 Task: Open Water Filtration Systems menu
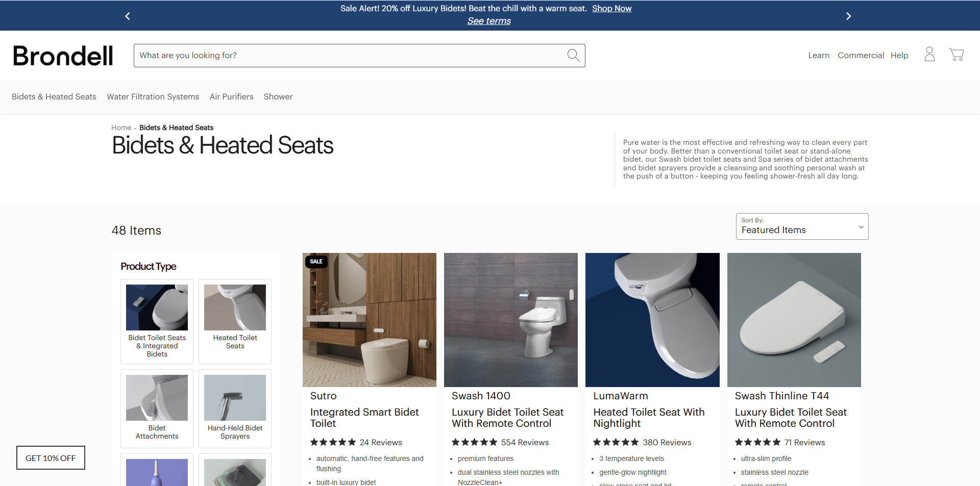tap(153, 97)
